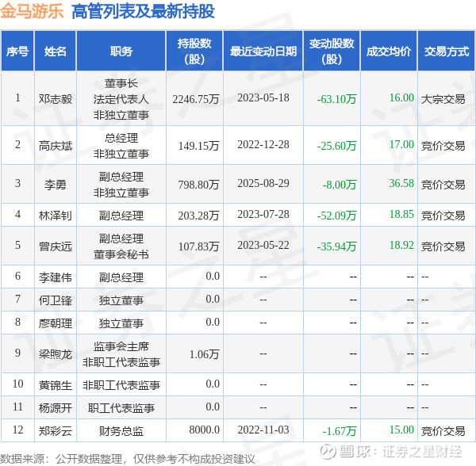Image resolution: width=476 pixels, height=466 pixels.
Task: Click the name 李勇
Action: (56, 185)
